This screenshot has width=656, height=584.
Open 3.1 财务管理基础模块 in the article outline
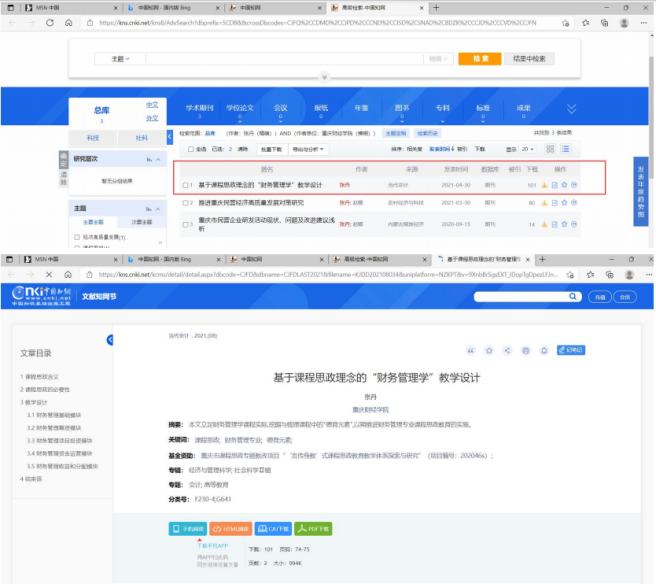(x=58, y=414)
